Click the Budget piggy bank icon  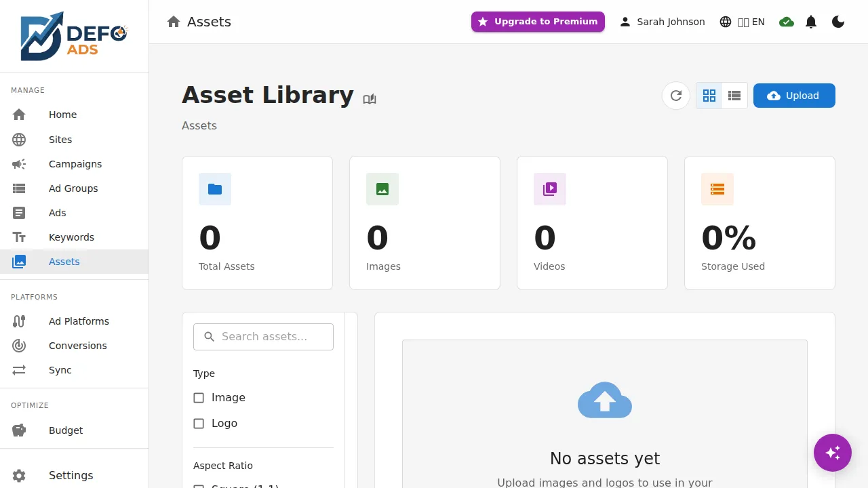tap(19, 430)
